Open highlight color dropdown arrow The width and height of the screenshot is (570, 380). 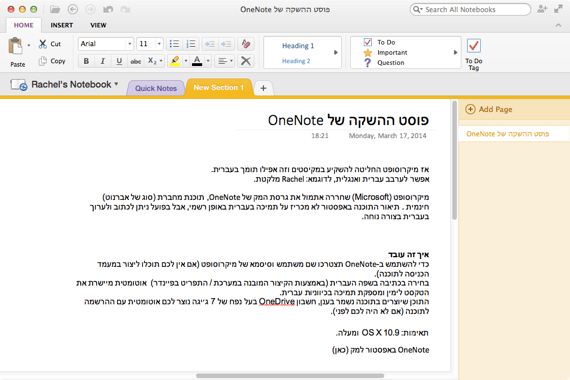tap(186, 61)
